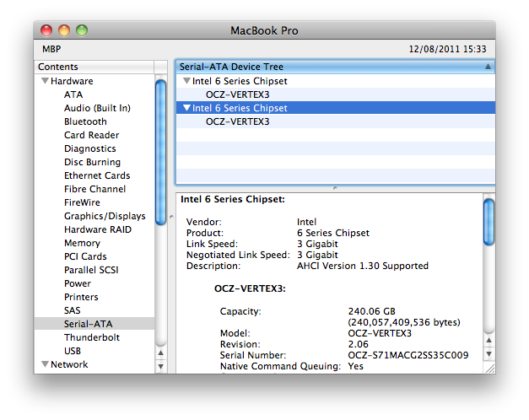Click the Serial-ATA Device Tree column header
Viewport: 529px width, 420px height.
[336, 67]
